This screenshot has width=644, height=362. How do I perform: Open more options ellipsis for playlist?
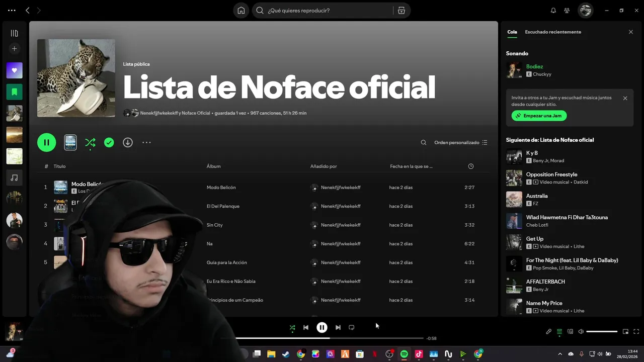(146, 143)
